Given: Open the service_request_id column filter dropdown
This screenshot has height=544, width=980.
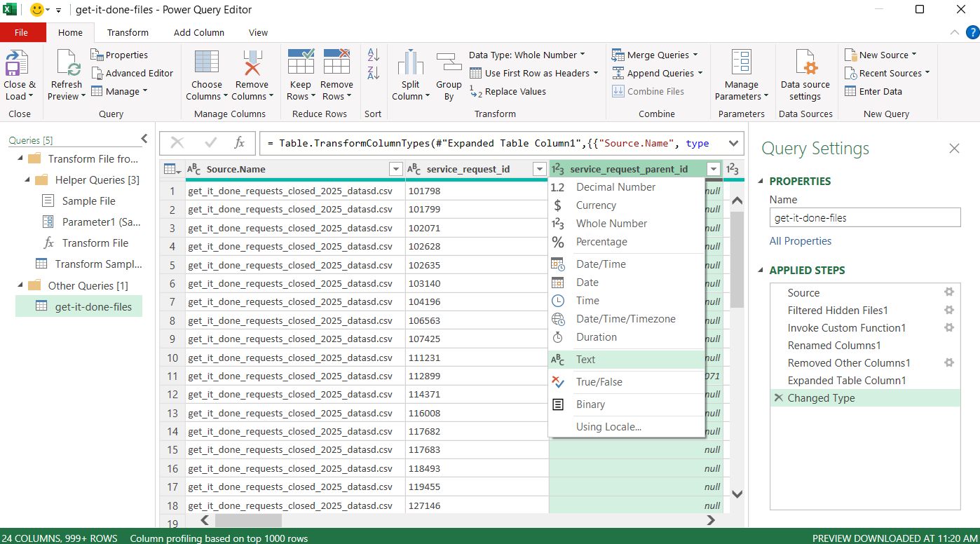Looking at the screenshot, I should [539, 169].
